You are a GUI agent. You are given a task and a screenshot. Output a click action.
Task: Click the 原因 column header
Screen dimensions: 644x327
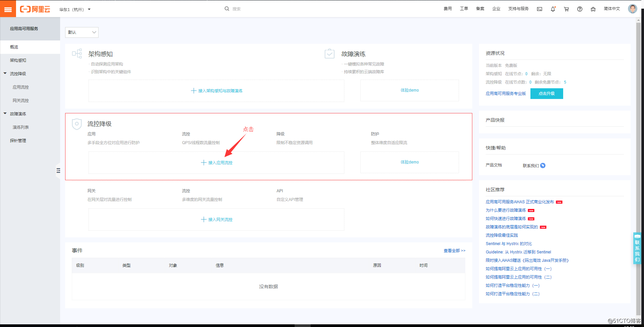pos(377,265)
